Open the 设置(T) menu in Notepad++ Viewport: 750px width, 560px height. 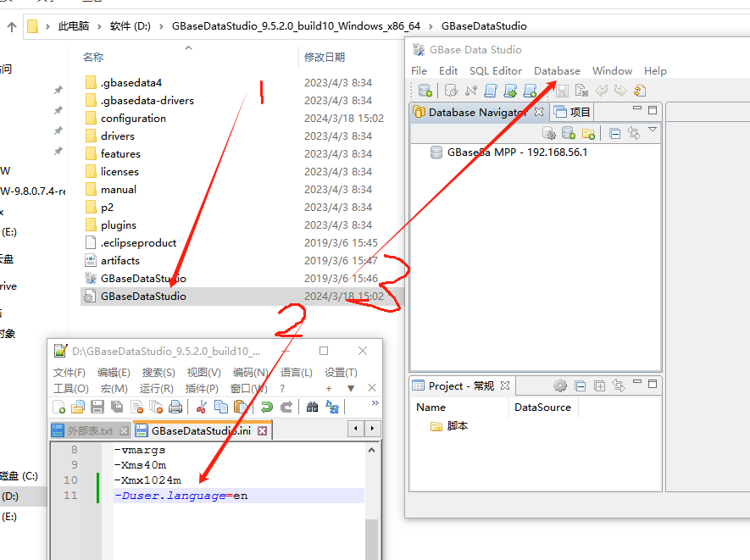point(341,373)
